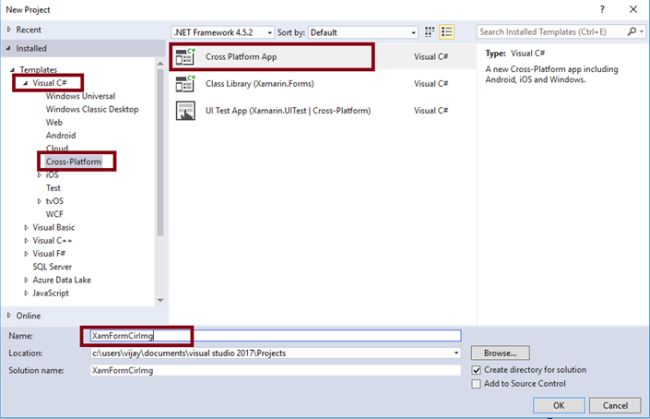Viewport: 650px width, 419px height.
Task: Click the Browse... button
Action: 500,353
